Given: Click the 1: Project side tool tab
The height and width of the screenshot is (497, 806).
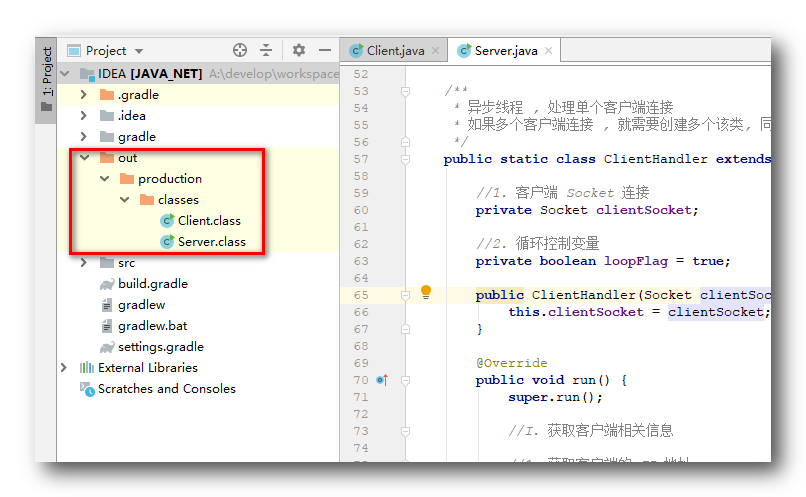Looking at the screenshot, I should coord(47,79).
